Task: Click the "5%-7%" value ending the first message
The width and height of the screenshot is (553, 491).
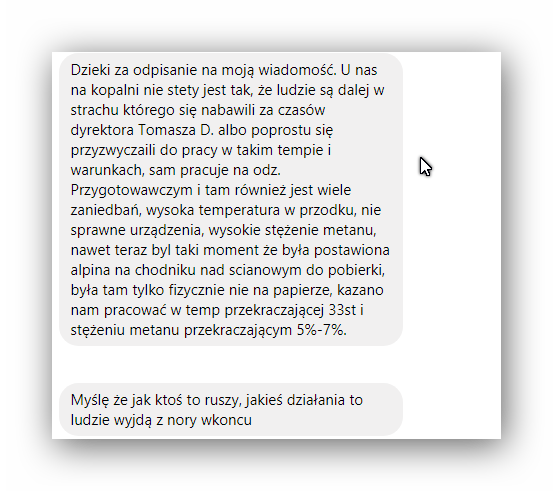Action: tap(322, 330)
